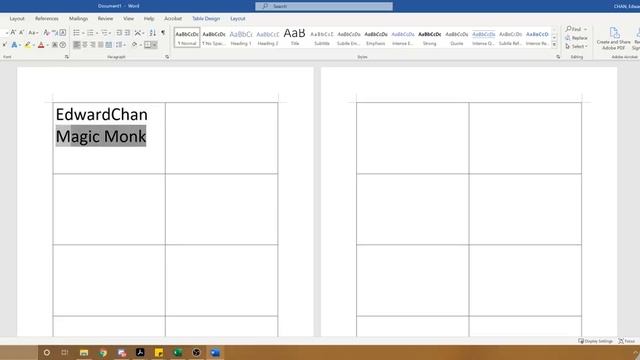Open the Borders dropdown arrow
640x360 pixels.
155,45
